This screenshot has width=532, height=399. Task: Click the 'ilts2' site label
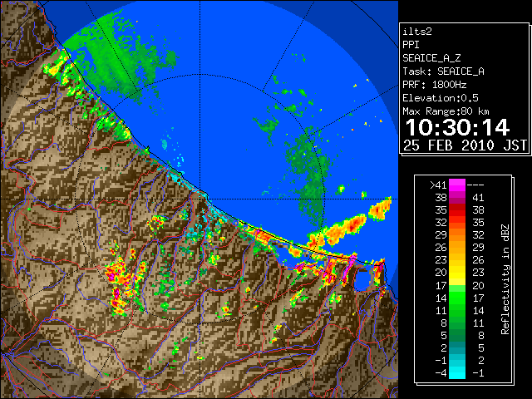[417, 32]
